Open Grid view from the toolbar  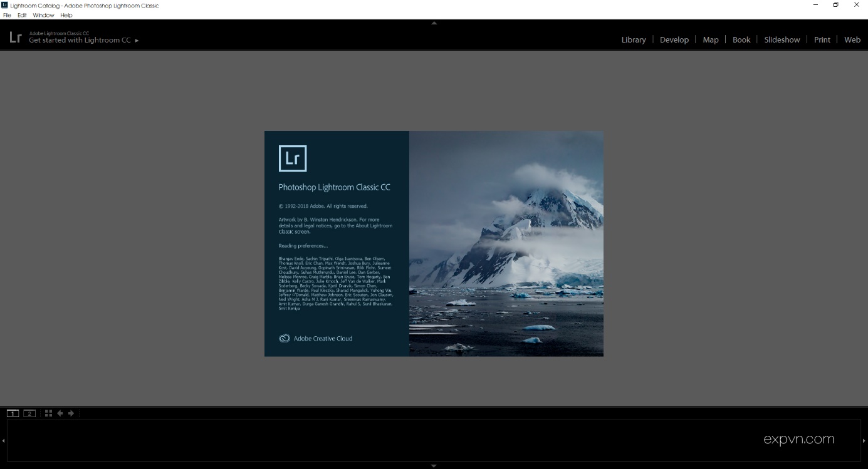click(x=48, y=413)
